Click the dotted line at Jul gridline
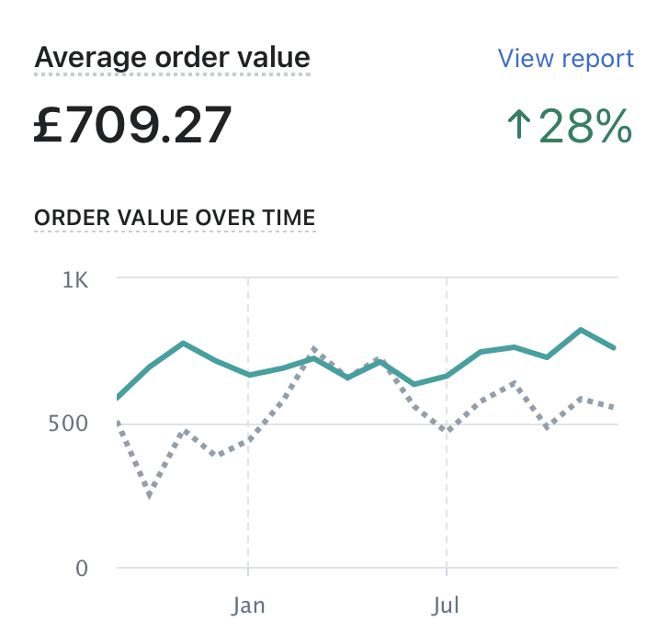 point(447,430)
